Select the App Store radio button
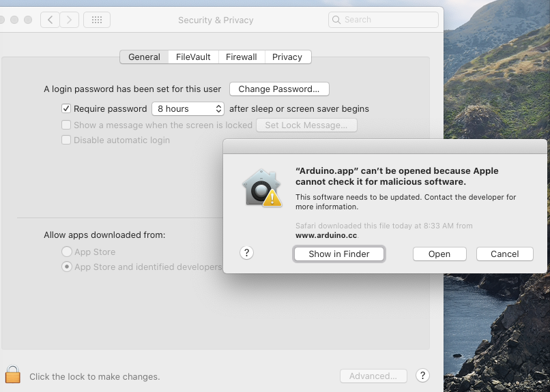The width and height of the screenshot is (550, 392). click(x=67, y=252)
